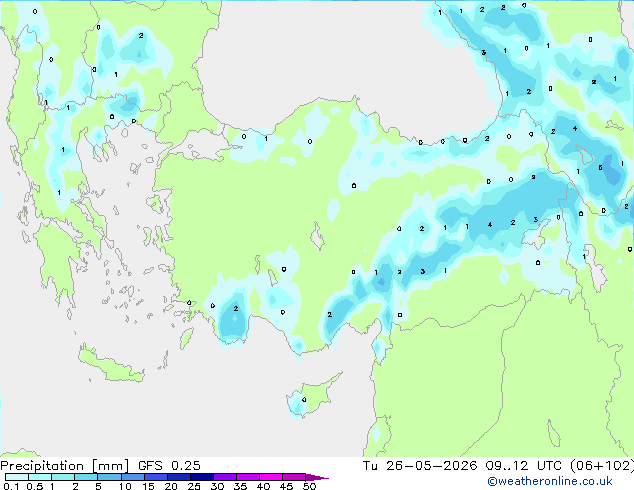Click the legend scale label '0.1'

(x=11, y=486)
